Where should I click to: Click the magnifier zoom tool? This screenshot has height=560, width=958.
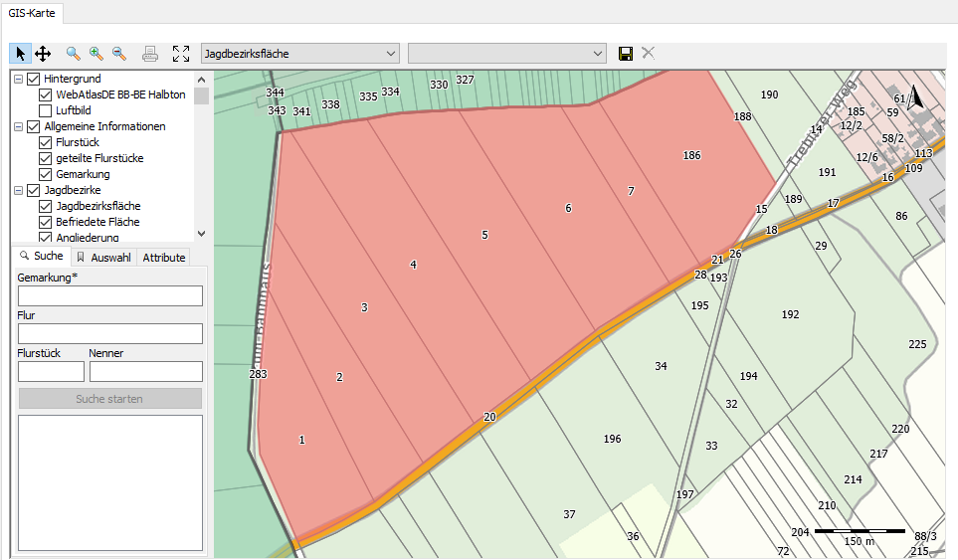74,54
